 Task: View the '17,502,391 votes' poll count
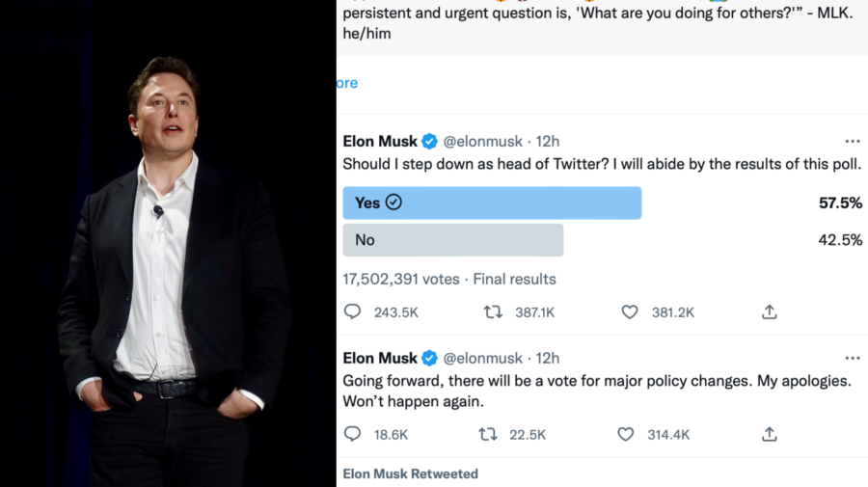(401, 279)
